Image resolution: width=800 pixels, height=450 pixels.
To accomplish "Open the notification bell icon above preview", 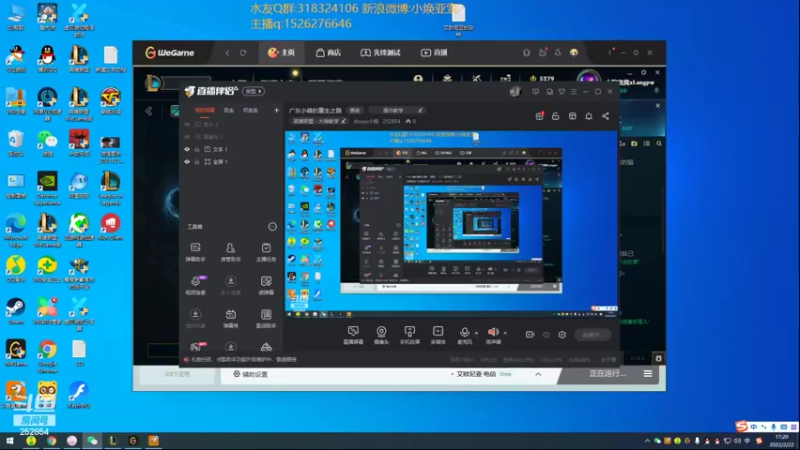I will [589, 116].
